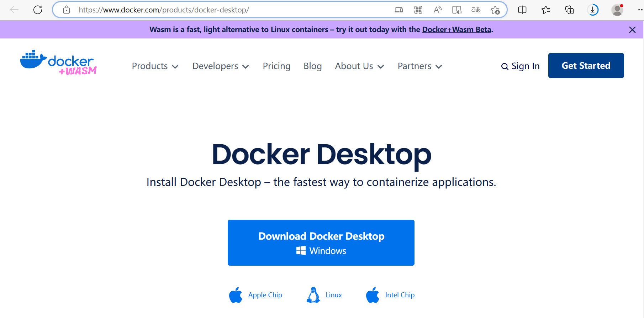Screen dimensions: 644x318
Task: Click the browser profile avatar
Action: point(617,10)
